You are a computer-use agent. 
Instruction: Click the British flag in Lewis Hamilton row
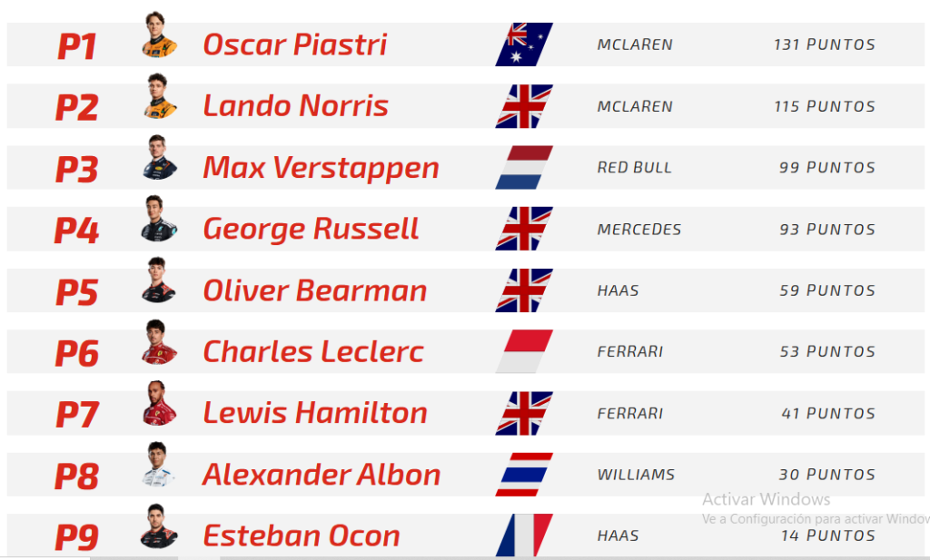524,413
